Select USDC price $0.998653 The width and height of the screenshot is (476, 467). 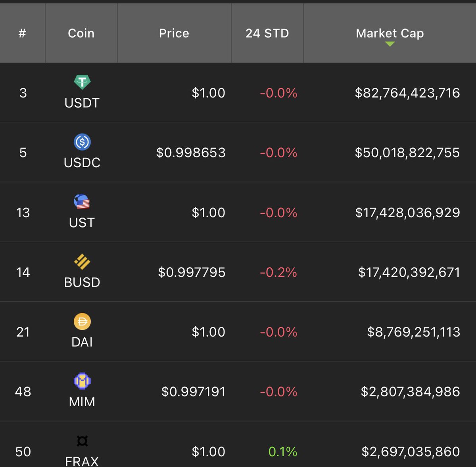(x=191, y=153)
